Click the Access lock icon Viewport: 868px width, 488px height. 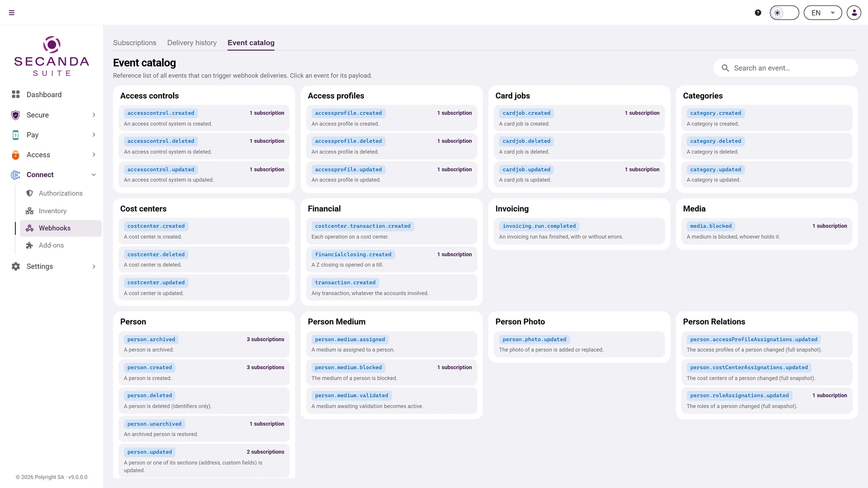[x=16, y=155]
